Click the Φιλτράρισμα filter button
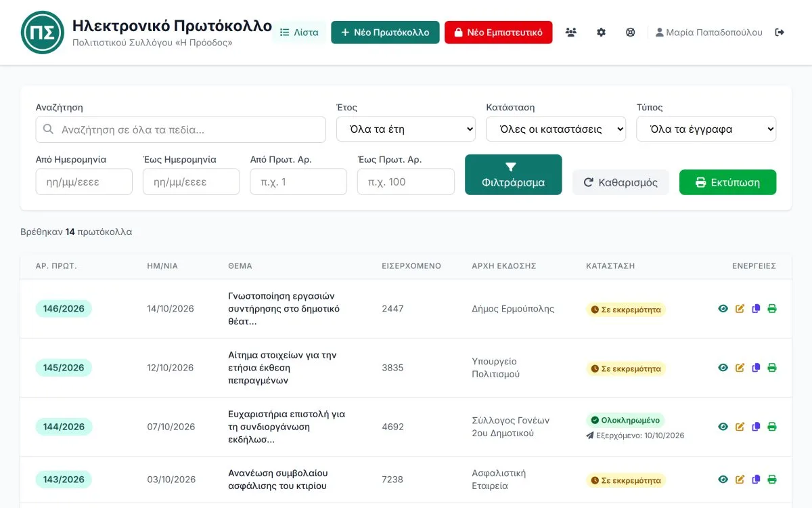 tap(513, 175)
